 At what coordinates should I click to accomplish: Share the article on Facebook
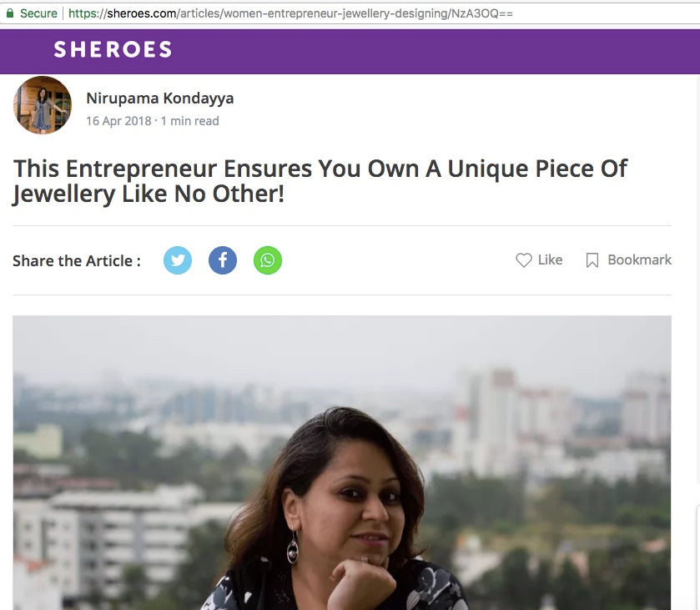click(x=223, y=260)
